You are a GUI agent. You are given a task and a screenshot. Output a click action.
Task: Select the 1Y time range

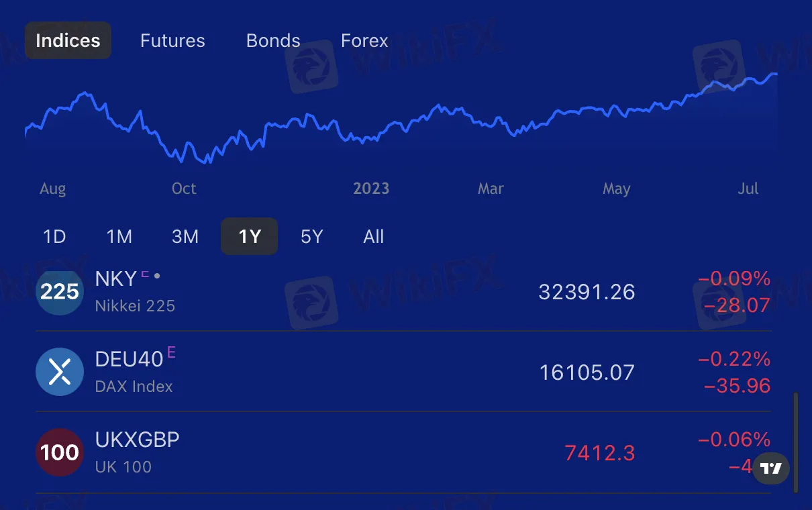pyautogui.click(x=249, y=236)
